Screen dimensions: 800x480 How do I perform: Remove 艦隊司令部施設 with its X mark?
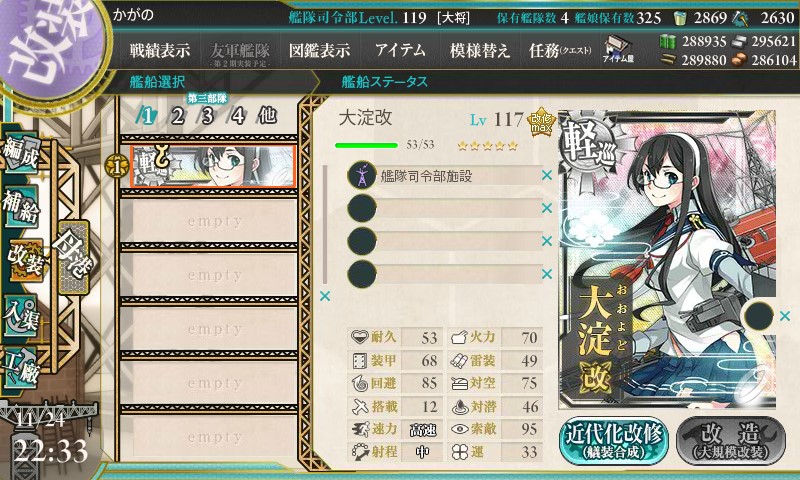point(547,175)
